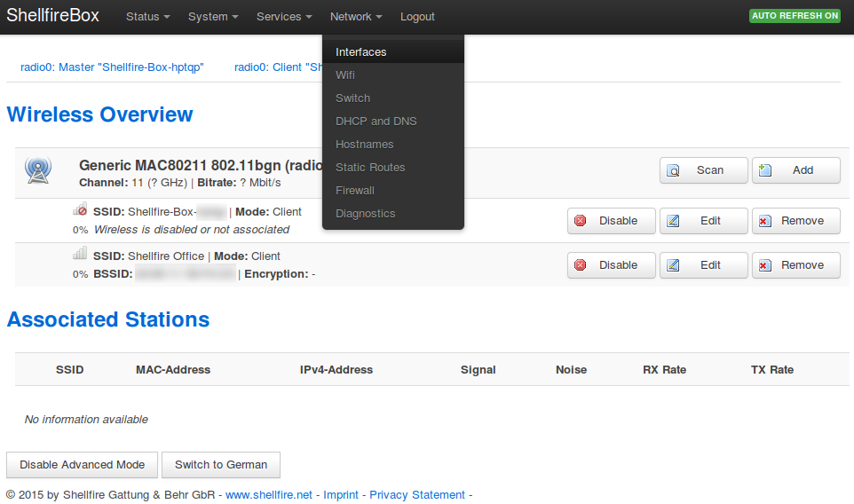Remove the Shellfire-Box client network
This screenshot has height=504, width=854.
pyautogui.click(x=795, y=221)
